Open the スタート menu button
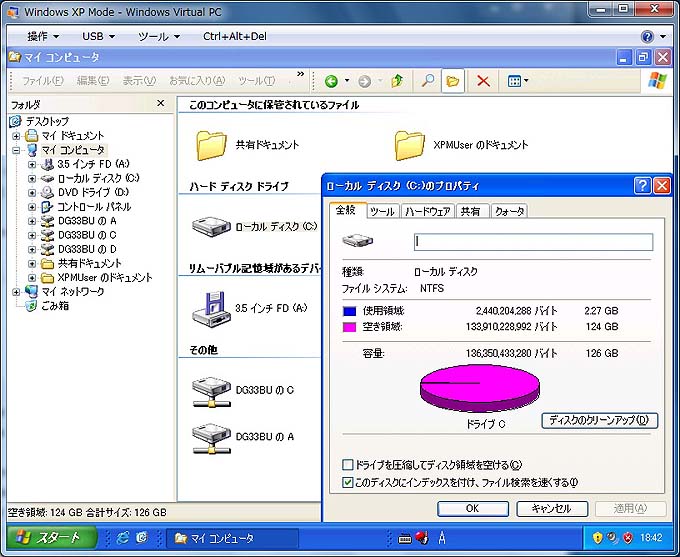 coord(50,537)
